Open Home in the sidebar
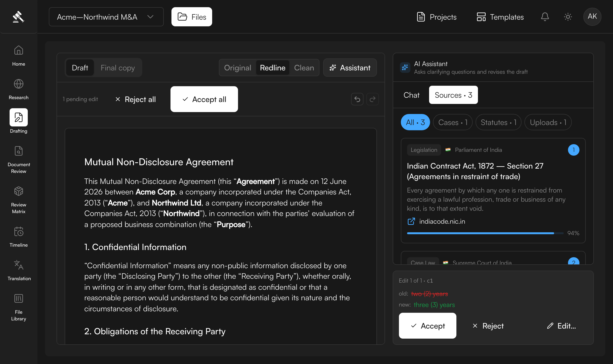The image size is (613, 364). 19,56
